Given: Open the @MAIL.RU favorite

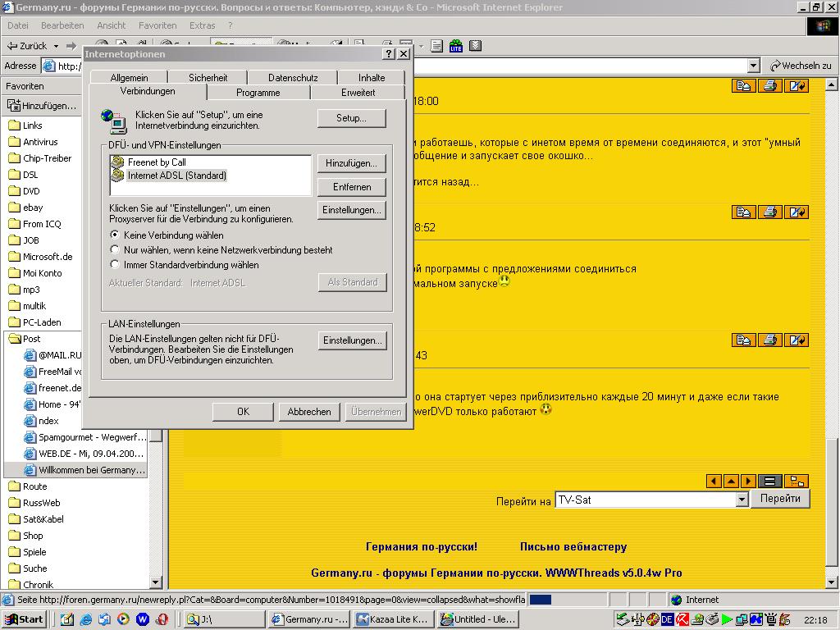Looking at the screenshot, I should tap(52, 355).
